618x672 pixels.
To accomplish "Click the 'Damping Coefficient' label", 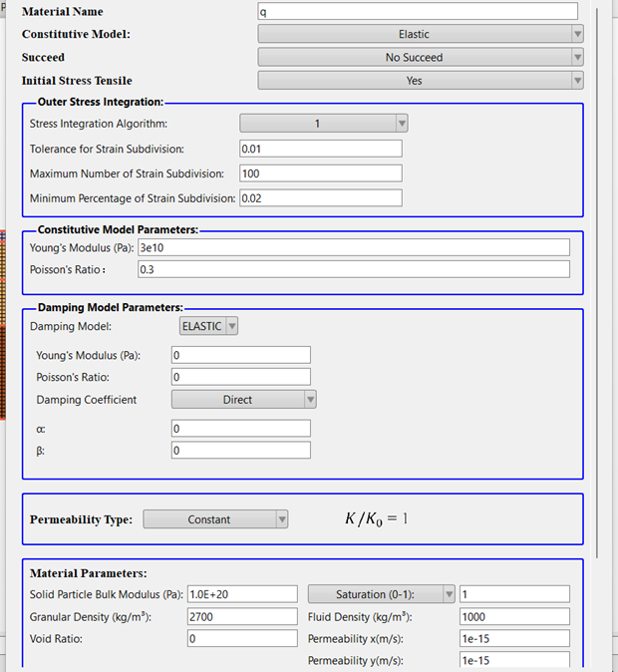I will point(86,400).
